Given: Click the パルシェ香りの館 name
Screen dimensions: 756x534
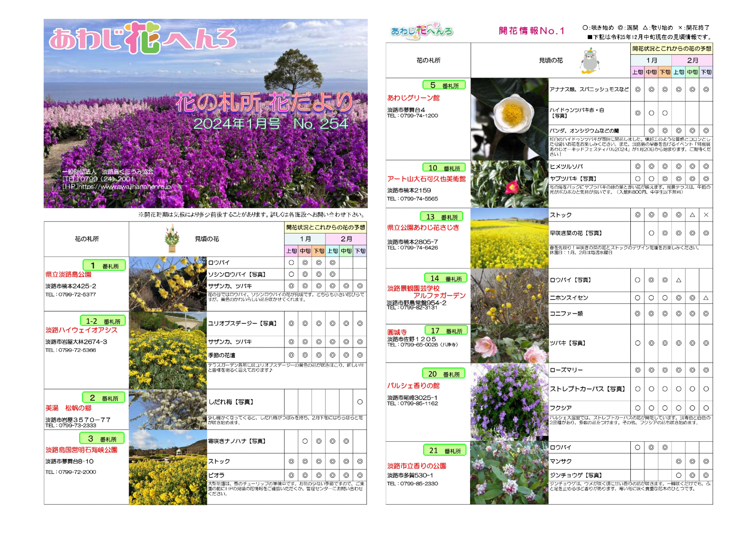Looking at the screenshot, I should pos(413,386).
